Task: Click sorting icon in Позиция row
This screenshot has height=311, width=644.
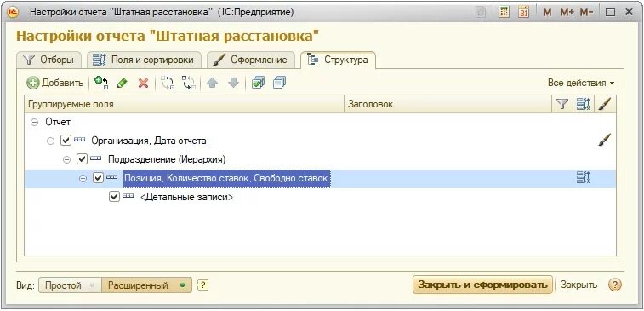Action: pos(583,178)
